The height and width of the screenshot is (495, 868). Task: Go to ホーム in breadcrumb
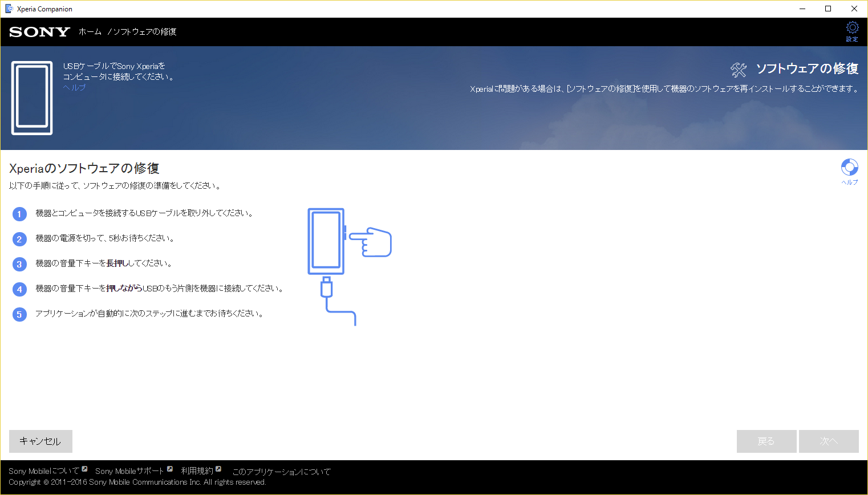pos(90,32)
